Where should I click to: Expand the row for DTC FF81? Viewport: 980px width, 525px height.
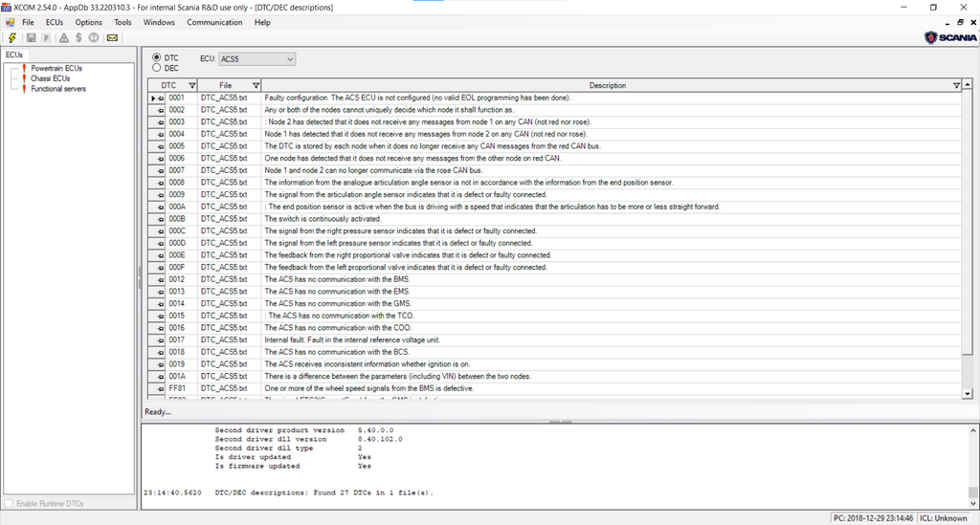(161, 389)
